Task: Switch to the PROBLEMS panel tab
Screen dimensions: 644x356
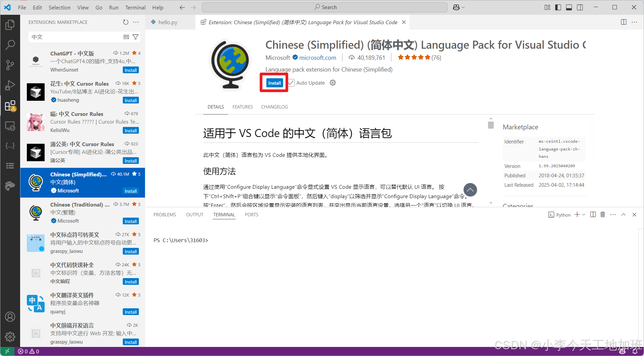Action: click(x=165, y=215)
